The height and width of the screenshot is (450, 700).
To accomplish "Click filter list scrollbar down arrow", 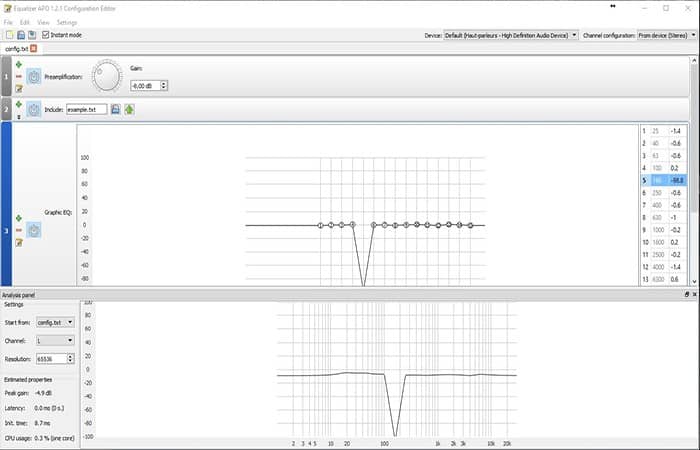I will tap(694, 282).
